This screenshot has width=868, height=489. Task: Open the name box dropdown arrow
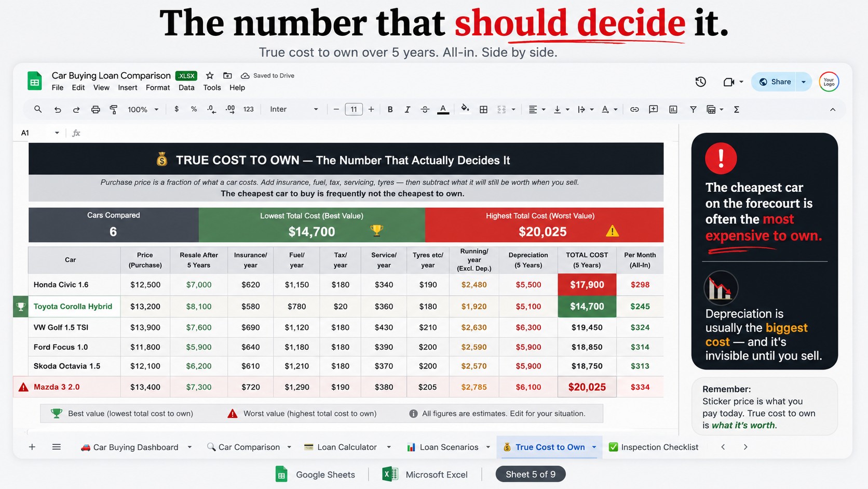click(x=57, y=133)
